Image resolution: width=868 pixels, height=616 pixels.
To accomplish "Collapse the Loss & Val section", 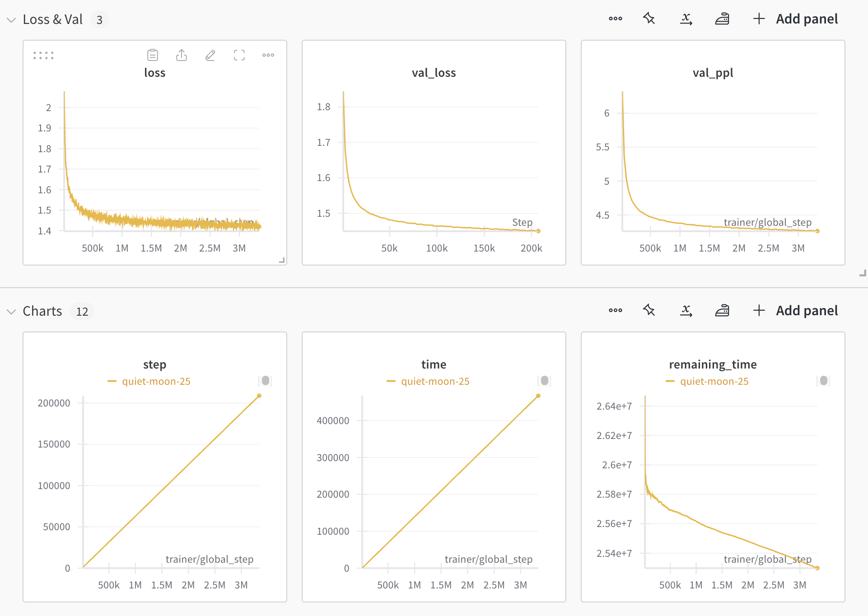I will click(x=11, y=20).
